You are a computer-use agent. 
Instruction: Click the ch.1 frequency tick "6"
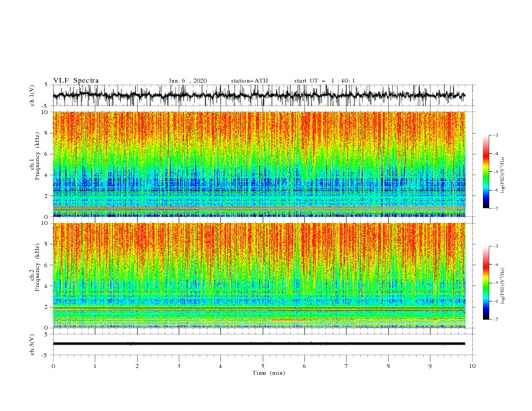[x=46, y=154]
